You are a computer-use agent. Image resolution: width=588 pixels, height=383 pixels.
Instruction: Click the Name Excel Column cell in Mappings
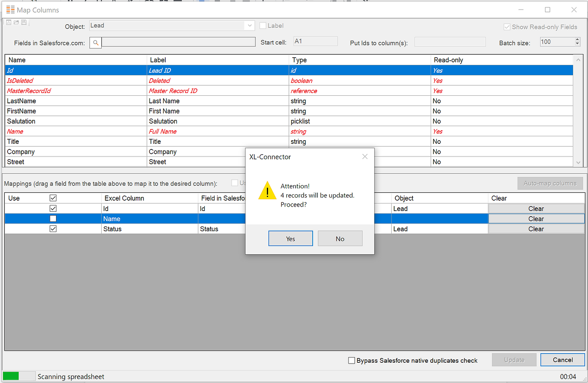(150, 219)
